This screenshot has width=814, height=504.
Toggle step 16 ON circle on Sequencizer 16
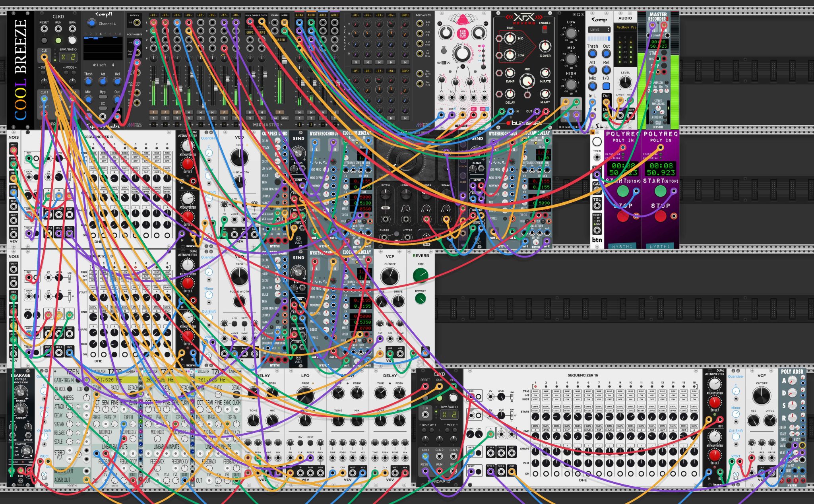(694, 474)
